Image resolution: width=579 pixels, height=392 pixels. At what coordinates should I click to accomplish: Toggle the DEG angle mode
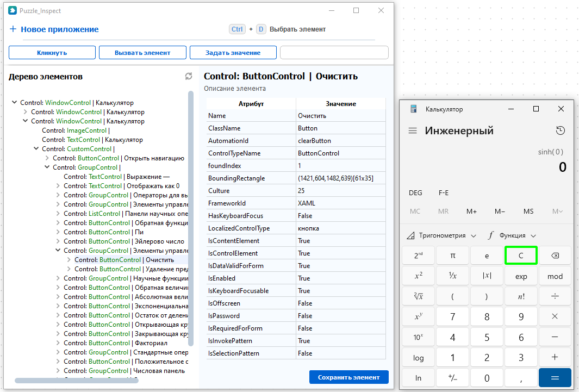415,192
